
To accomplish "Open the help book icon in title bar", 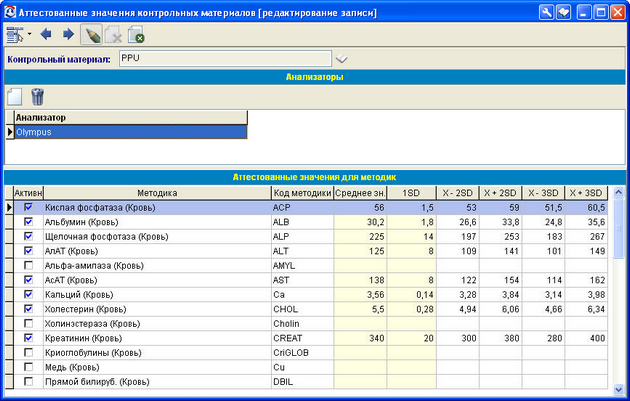I will pyautogui.click(x=563, y=12).
